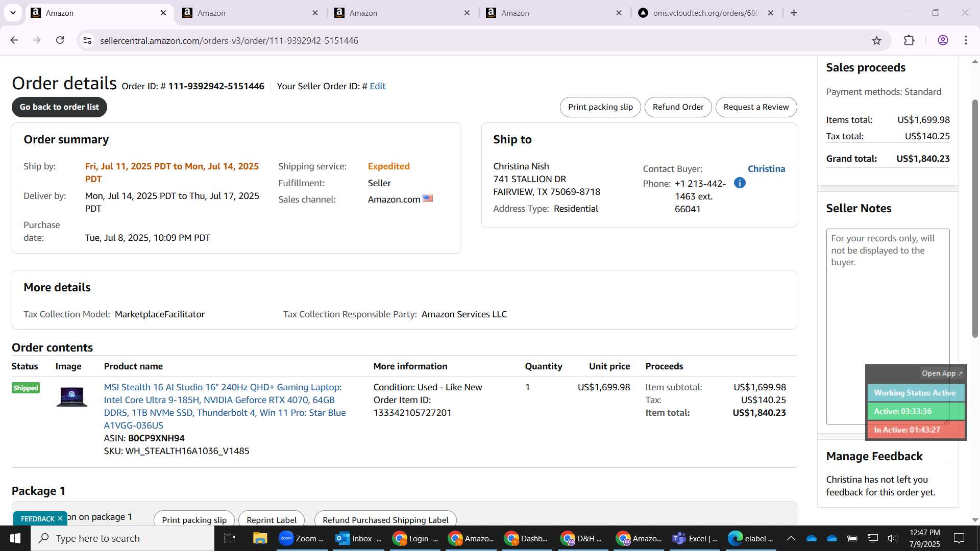Click the ASIN B0CP9XNH94 text
Screen dimensions: 980x551
[156, 438]
